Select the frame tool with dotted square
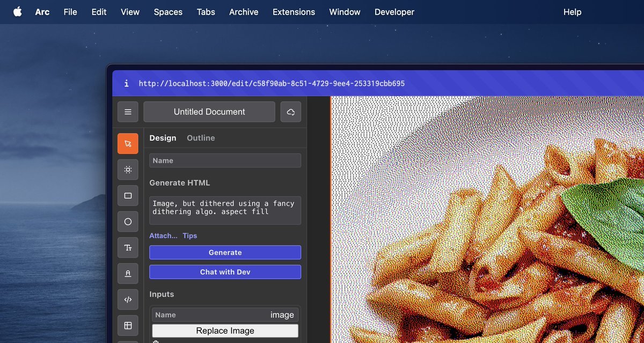Viewport: 644px width, 343px height. click(x=128, y=170)
